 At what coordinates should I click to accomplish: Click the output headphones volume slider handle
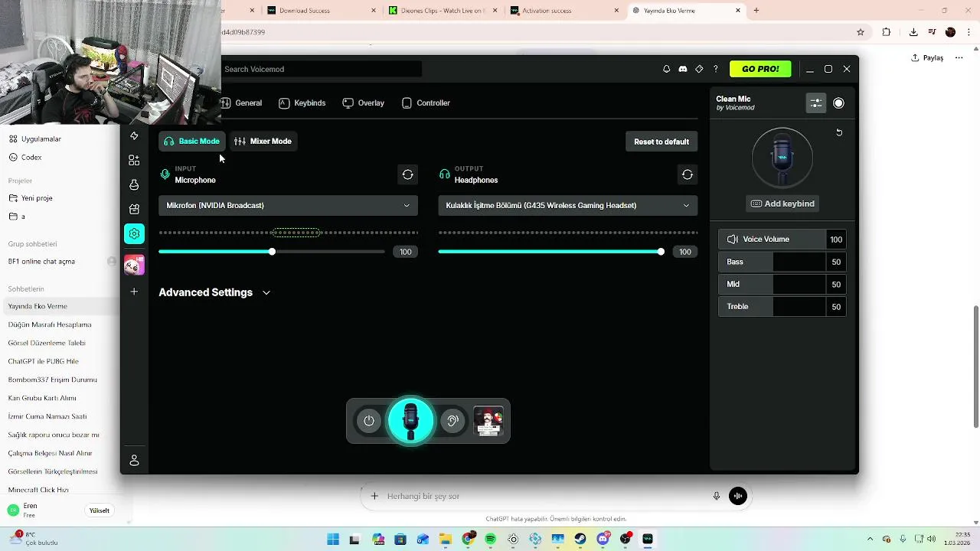[661, 252]
